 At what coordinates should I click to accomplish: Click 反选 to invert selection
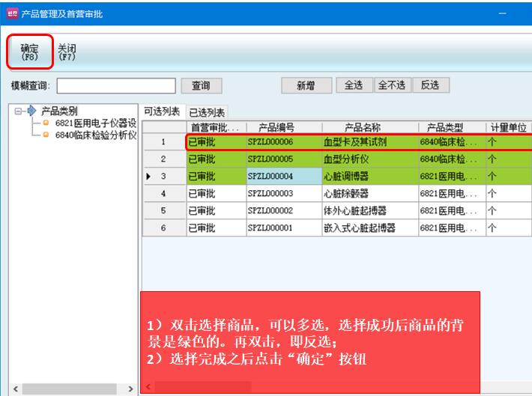(429, 85)
